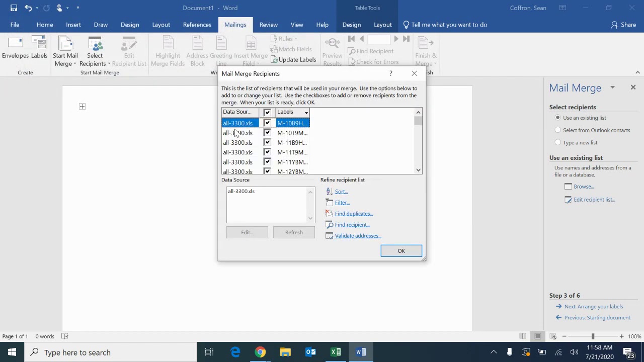Open the notification center icon in the taskbar
Image resolution: width=644 pixels, height=362 pixels.
(629, 352)
